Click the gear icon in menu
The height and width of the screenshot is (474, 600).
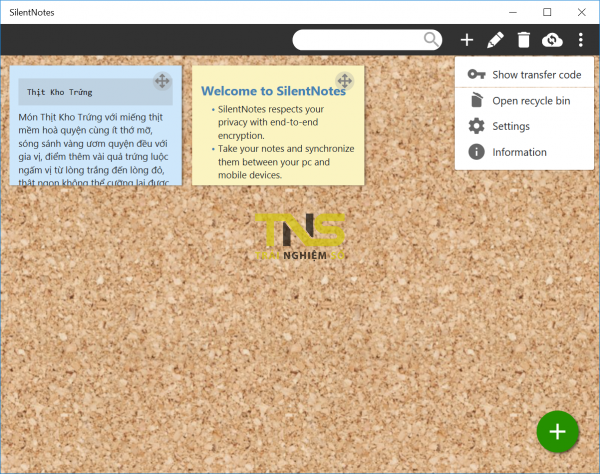click(476, 126)
